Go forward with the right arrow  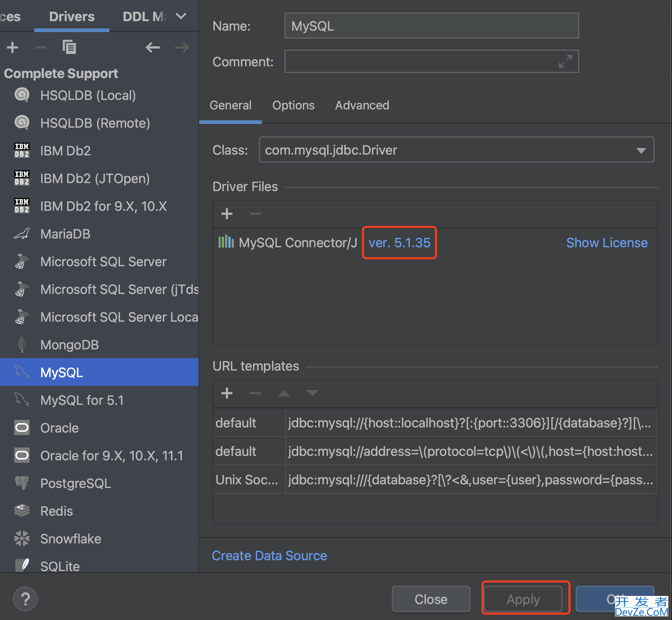(x=182, y=47)
